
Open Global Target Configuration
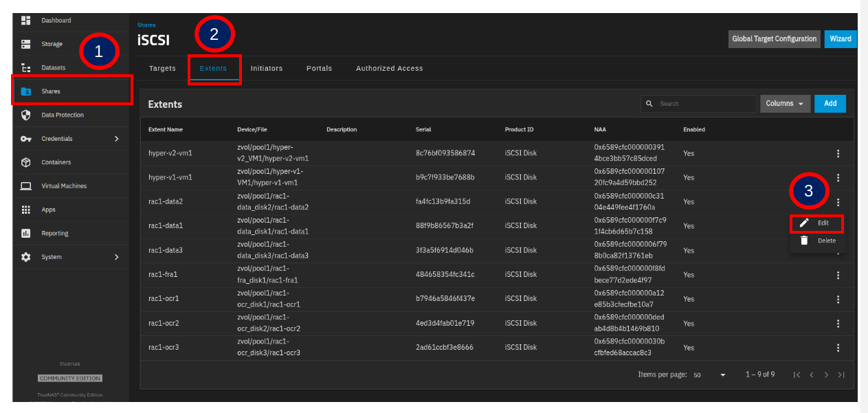pos(774,39)
